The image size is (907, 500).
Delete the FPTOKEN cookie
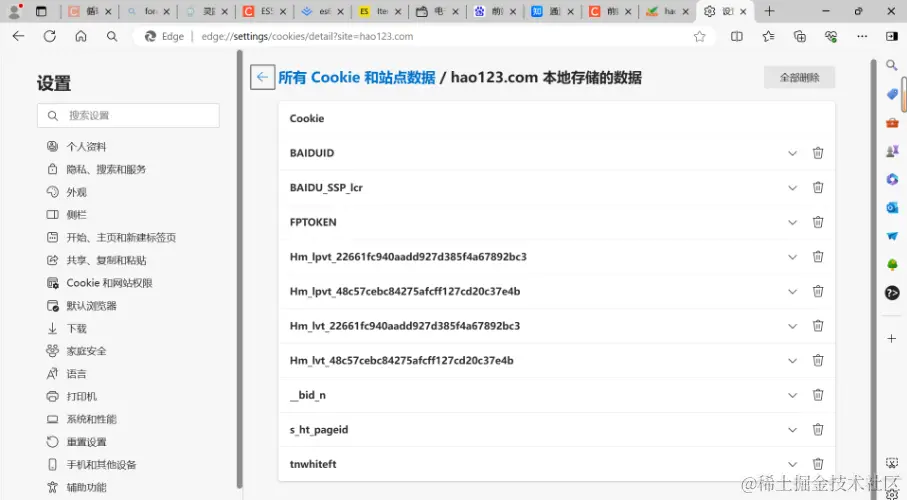pos(817,222)
